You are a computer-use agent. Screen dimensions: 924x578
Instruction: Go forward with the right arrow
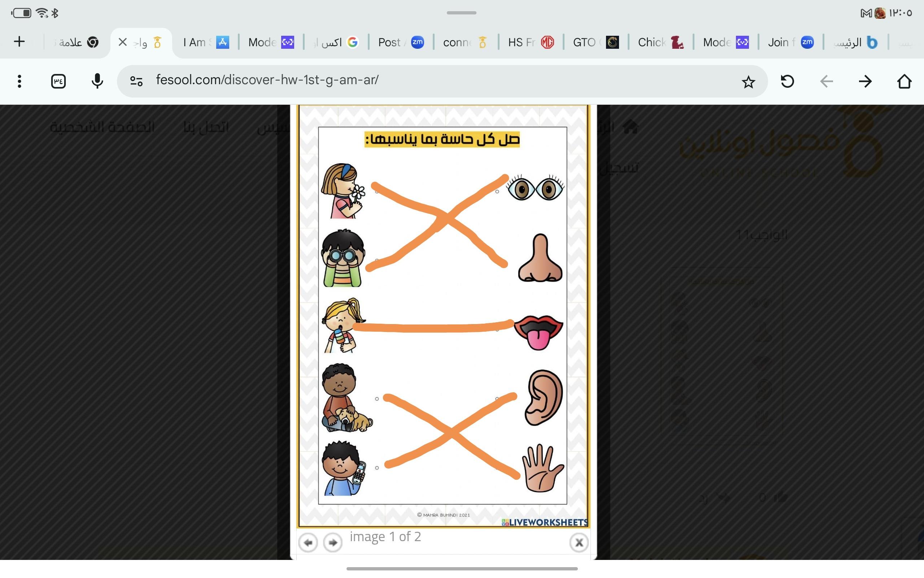865,81
